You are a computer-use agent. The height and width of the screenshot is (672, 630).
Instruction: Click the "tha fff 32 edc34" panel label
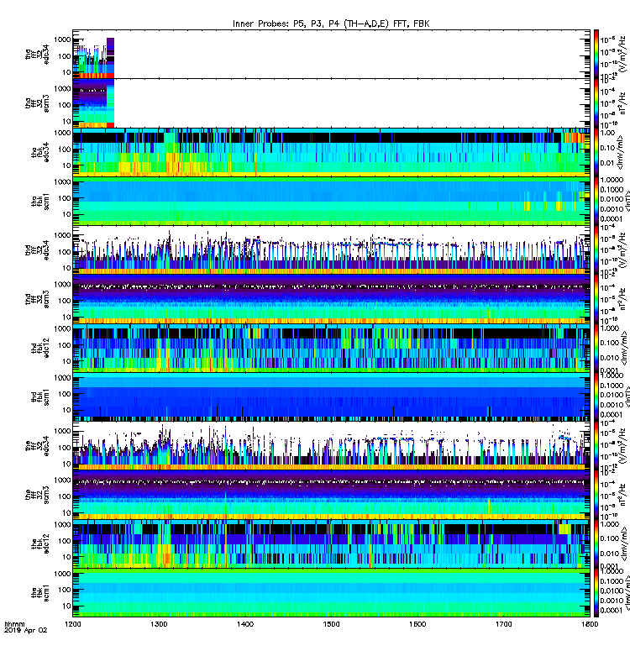[37, 55]
